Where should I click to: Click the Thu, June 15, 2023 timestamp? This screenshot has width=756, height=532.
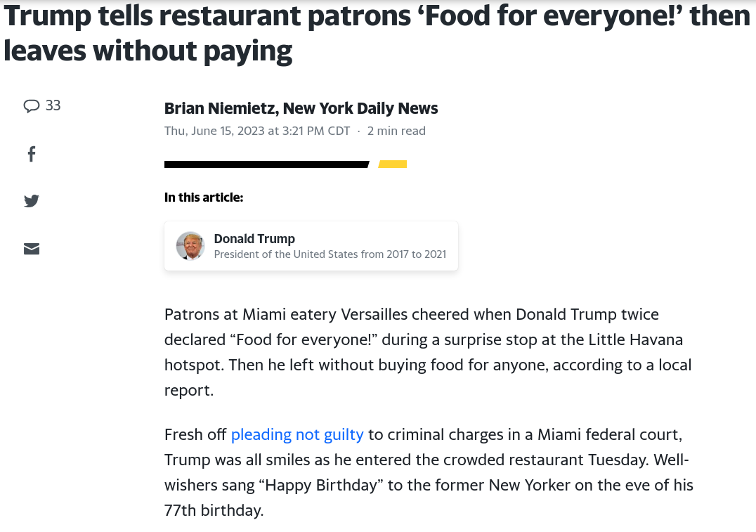coord(257,131)
